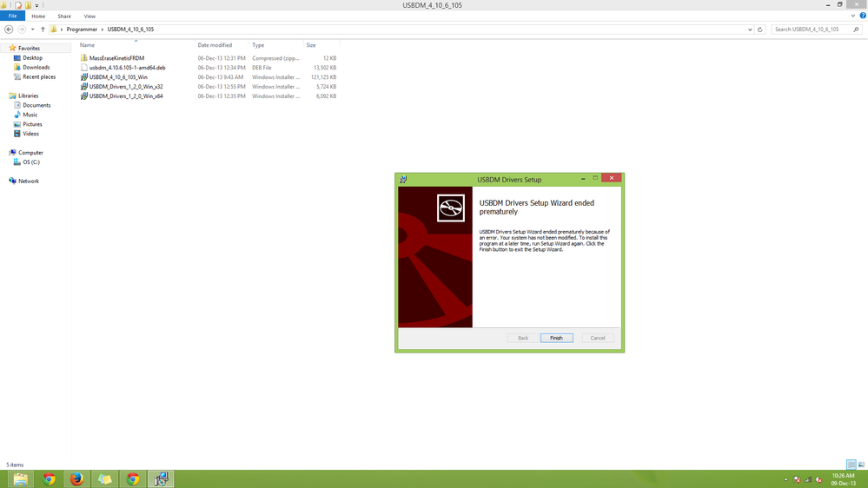Viewport: 868px width, 488px height.
Task: Open the Customize Quick Access Toolbar dropdown
Action: (36, 5)
